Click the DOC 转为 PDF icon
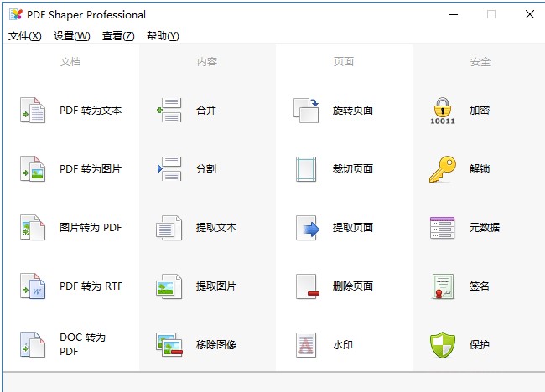Viewport: 545px width, 392px height. (x=33, y=345)
